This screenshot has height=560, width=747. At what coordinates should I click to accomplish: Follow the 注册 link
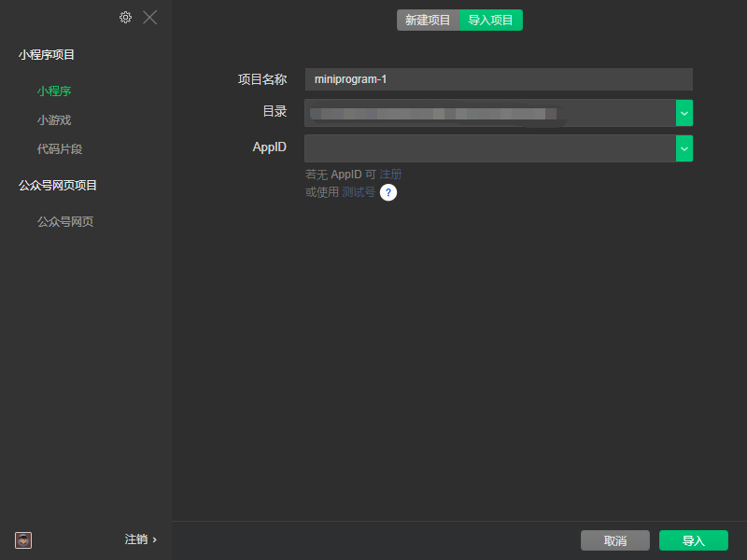(x=390, y=175)
